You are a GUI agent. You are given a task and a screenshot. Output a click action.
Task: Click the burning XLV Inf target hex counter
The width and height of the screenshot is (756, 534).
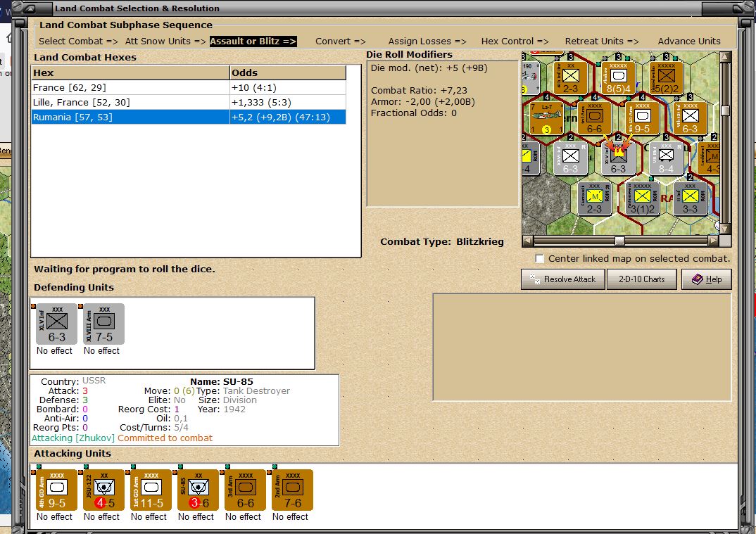[618, 158]
